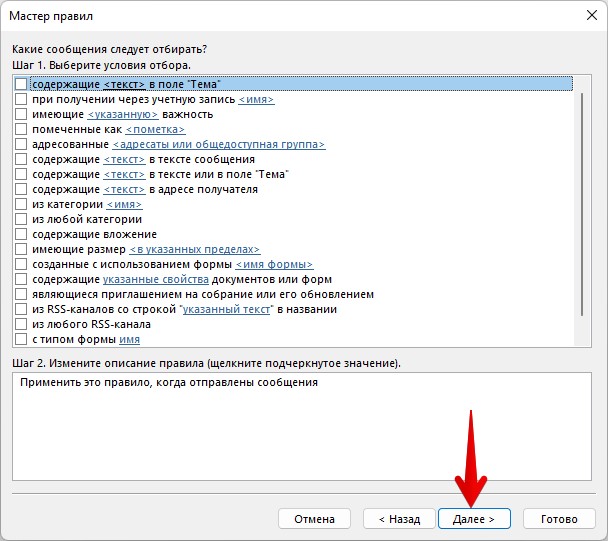Image resolution: width=608 pixels, height=541 pixels.
Task: Enable 'содержащие <текст> в тексте или в поле Тема'
Action: tap(21, 174)
